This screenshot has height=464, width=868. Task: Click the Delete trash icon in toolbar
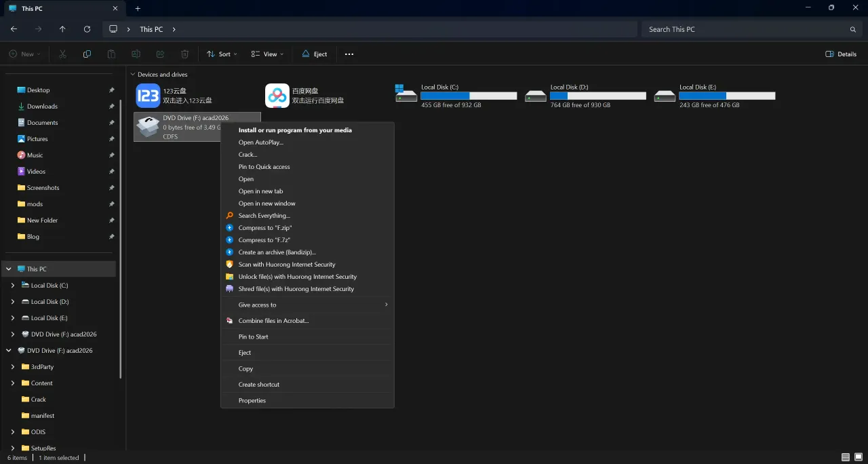click(184, 54)
